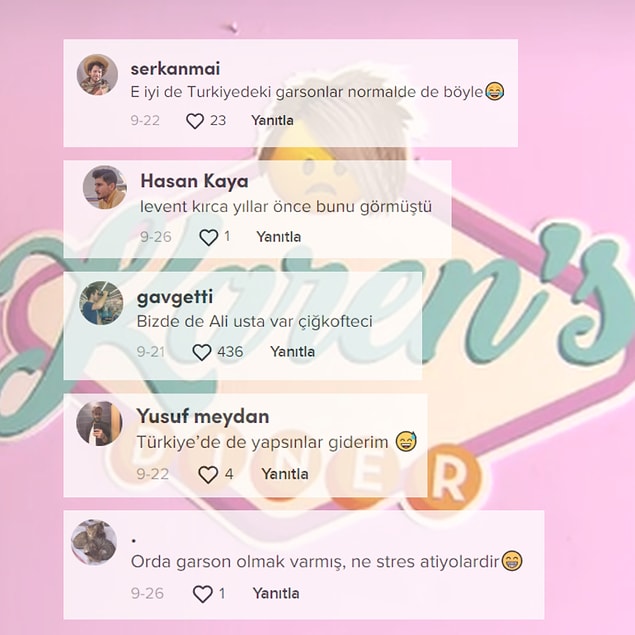Reply to serkanmai via Yanıtla
The image size is (635, 635).
(x=273, y=120)
